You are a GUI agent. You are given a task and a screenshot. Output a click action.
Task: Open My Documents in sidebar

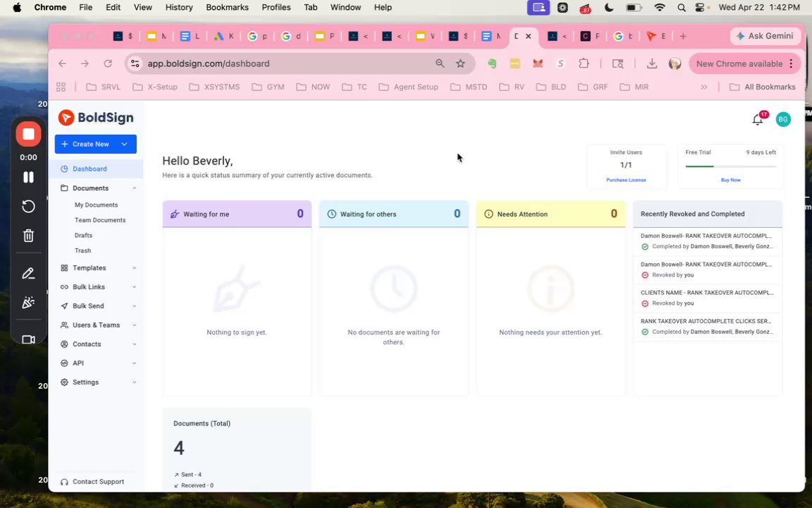[96, 205]
